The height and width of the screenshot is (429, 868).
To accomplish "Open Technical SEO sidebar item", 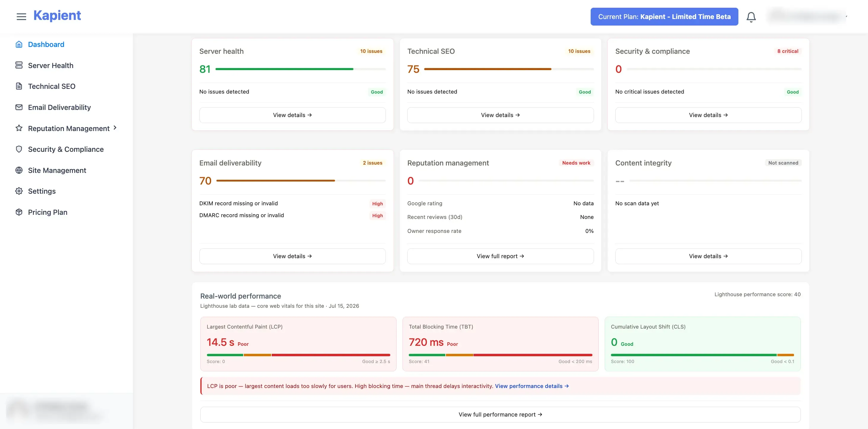I will click(x=51, y=86).
